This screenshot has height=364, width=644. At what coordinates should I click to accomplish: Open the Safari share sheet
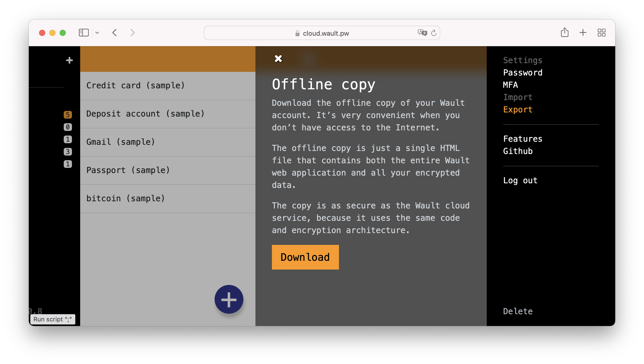[x=565, y=33]
